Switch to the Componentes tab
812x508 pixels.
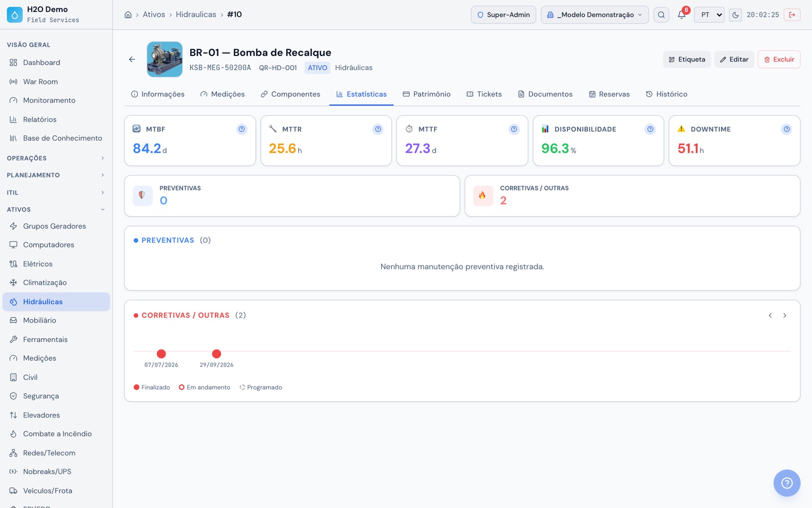pyautogui.click(x=290, y=94)
